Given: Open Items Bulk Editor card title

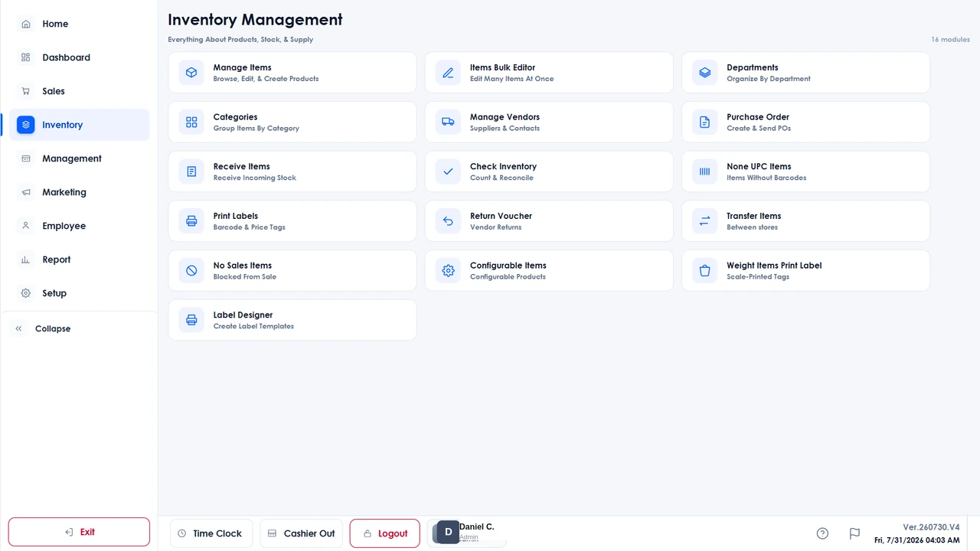Looking at the screenshot, I should tap(502, 67).
